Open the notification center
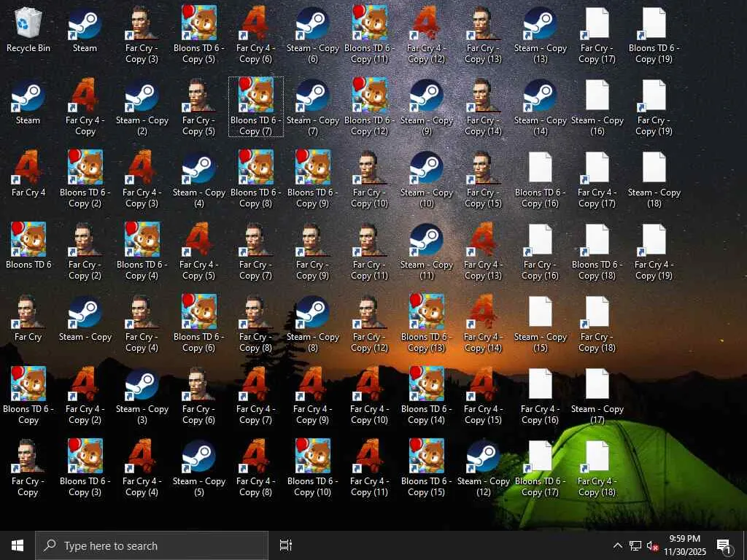Image resolution: width=747 pixels, height=560 pixels. click(x=724, y=545)
